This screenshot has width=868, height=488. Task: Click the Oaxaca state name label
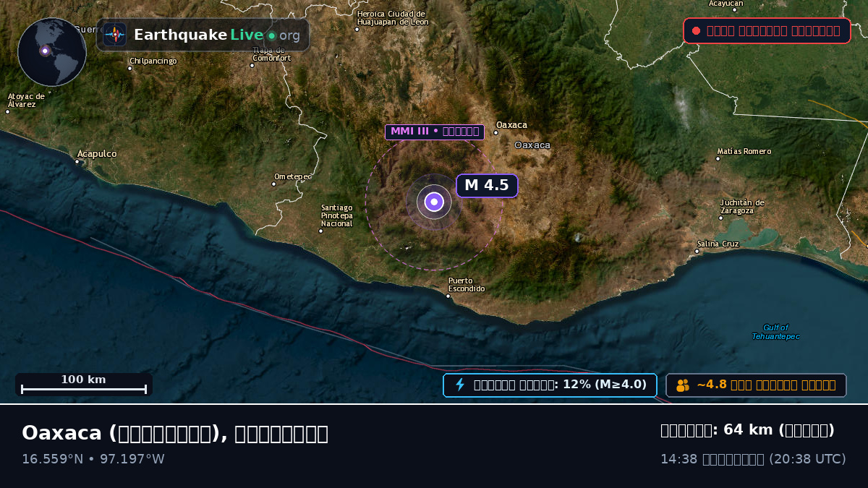point(532,145)
